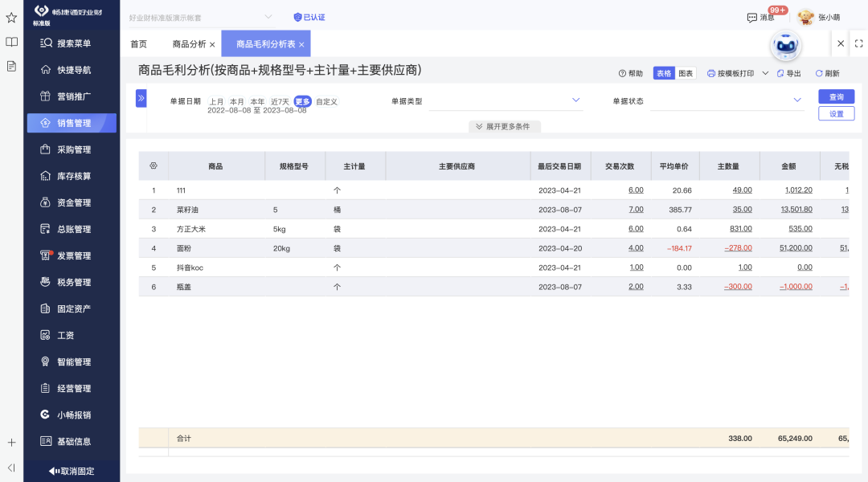Click the plus icon in left strip
The image size is (868, 482).
(x=11, y=443)
